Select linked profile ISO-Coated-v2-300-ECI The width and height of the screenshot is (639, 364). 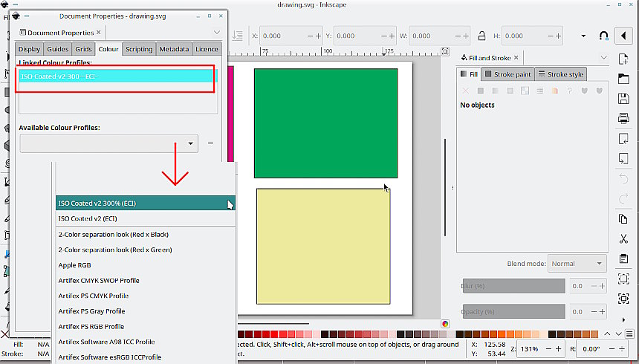(x=117, y=77)
